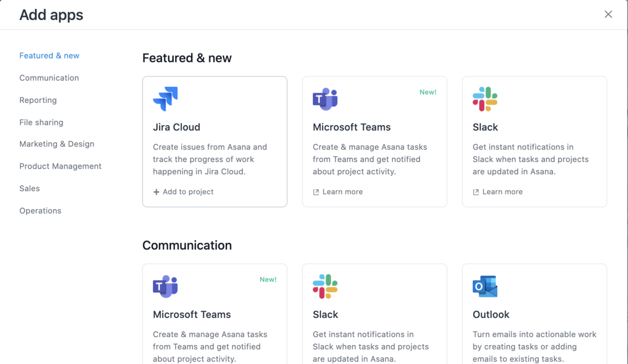This screenshot has height=364, width=628.
Task: Click the Jira Cloud logo icon
Action: [x=165, y=99]
